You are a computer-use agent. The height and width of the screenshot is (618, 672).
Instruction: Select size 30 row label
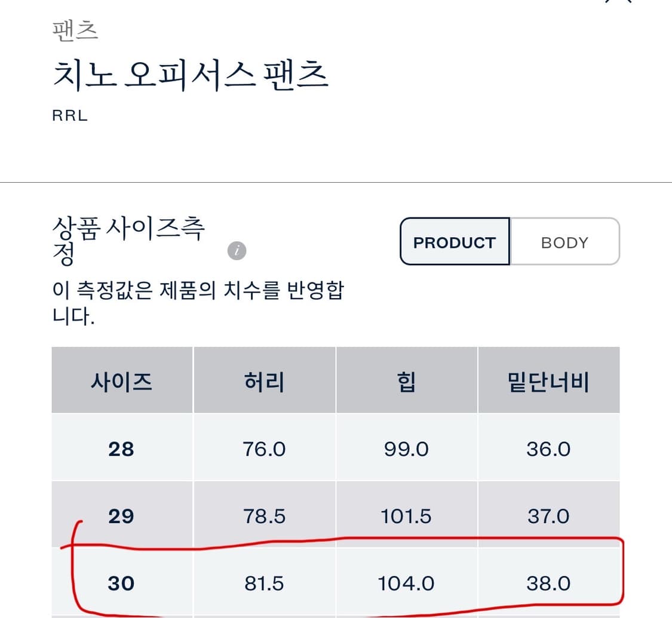click(x=121, y=583)
